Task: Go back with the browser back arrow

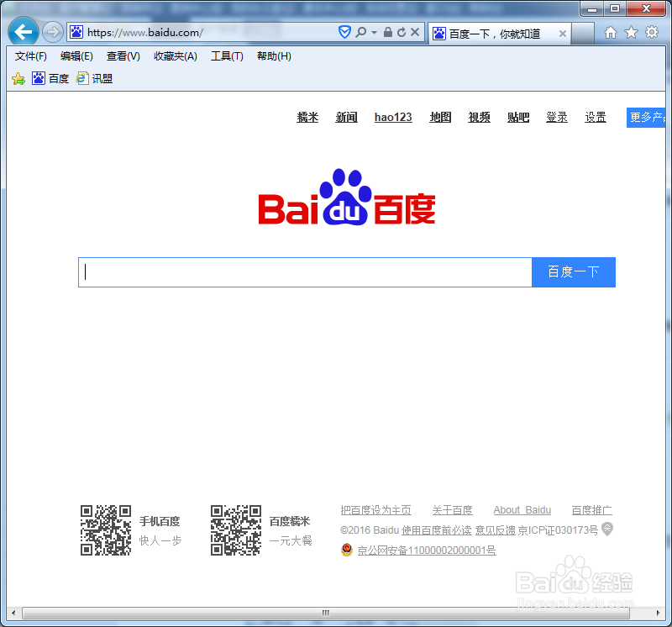Action: tap(24, 32)
